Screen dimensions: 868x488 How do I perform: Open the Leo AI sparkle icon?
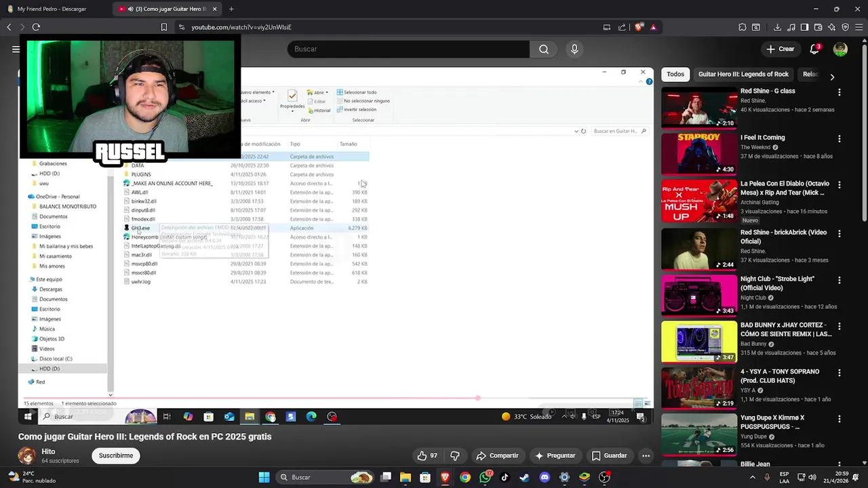pyautogui.click(x=831, y=27)
